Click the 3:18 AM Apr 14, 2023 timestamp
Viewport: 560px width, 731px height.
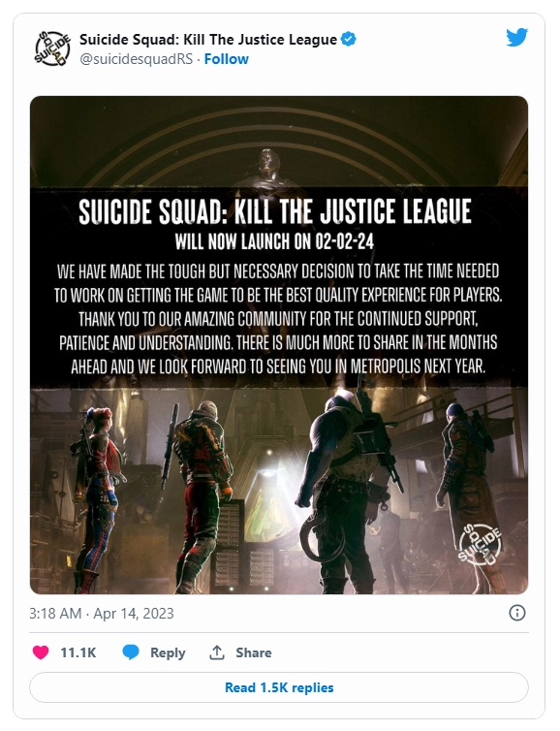point(102,613)
